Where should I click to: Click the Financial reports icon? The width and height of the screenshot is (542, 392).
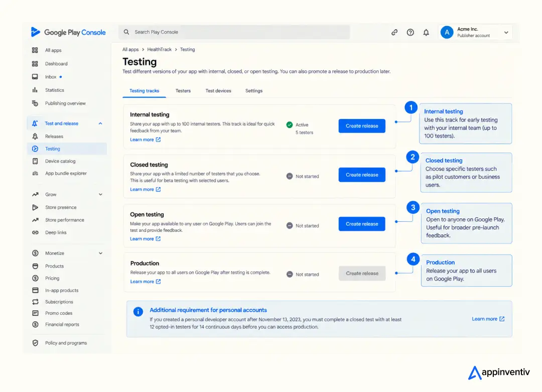(x=35, y=324)
